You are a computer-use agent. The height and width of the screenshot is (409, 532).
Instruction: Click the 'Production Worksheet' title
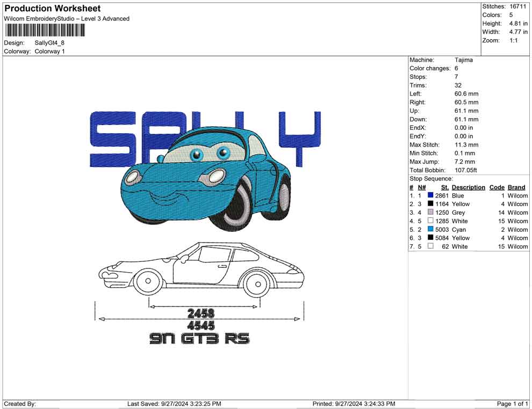click(x=53, y=9)
